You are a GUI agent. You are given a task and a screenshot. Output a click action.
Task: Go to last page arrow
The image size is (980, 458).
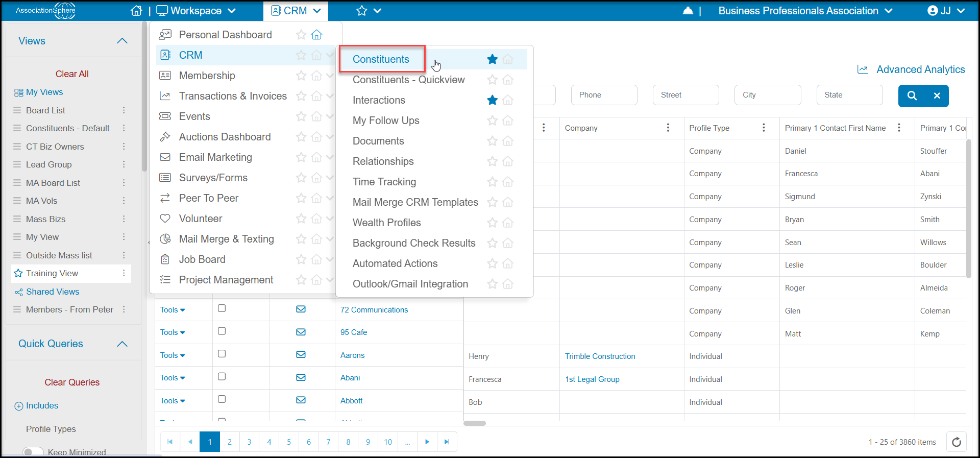(447, 442)
